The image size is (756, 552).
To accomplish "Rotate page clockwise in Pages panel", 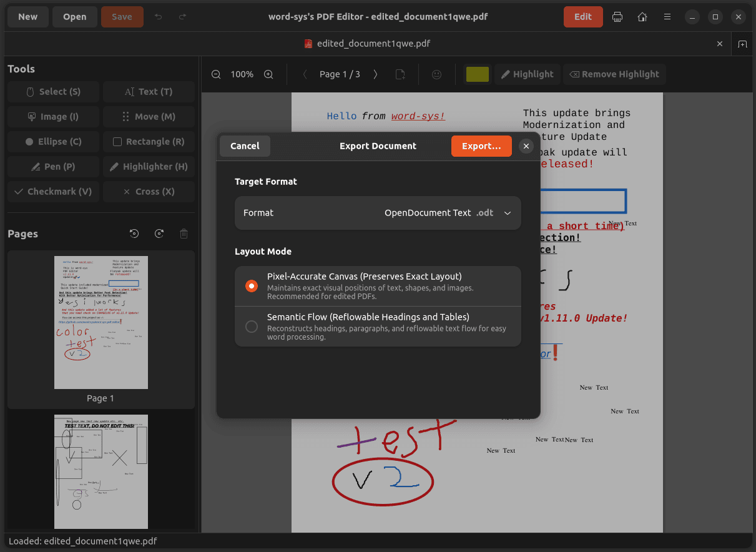I will tap(159, 234).
